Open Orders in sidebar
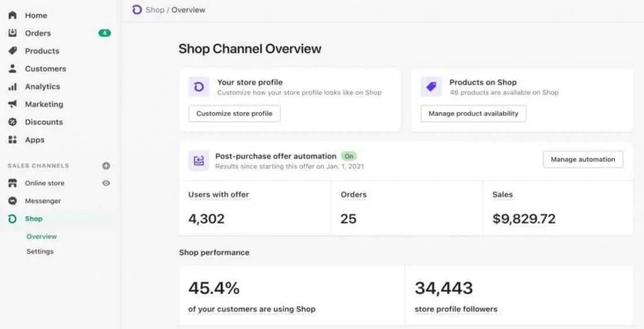Screen dimensions: 644x329 tap(38, 33)
